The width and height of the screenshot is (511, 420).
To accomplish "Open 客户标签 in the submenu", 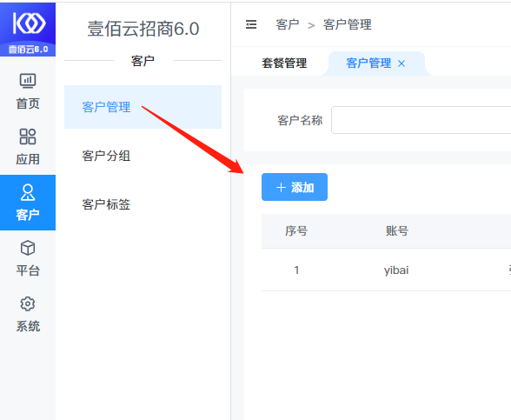I will pyautogui.click(x=143, y=204).
